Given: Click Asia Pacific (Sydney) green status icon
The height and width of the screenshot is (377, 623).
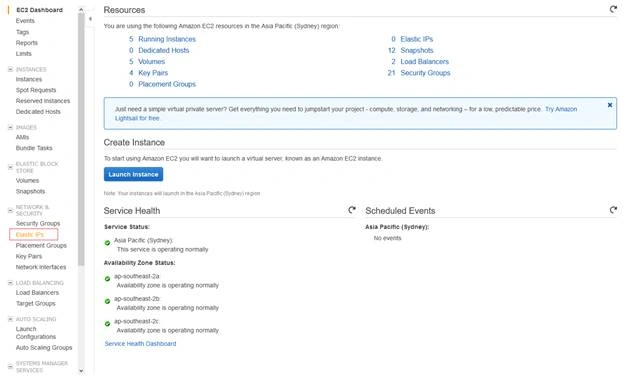Looking at the screenshot, I should (107, 243).
